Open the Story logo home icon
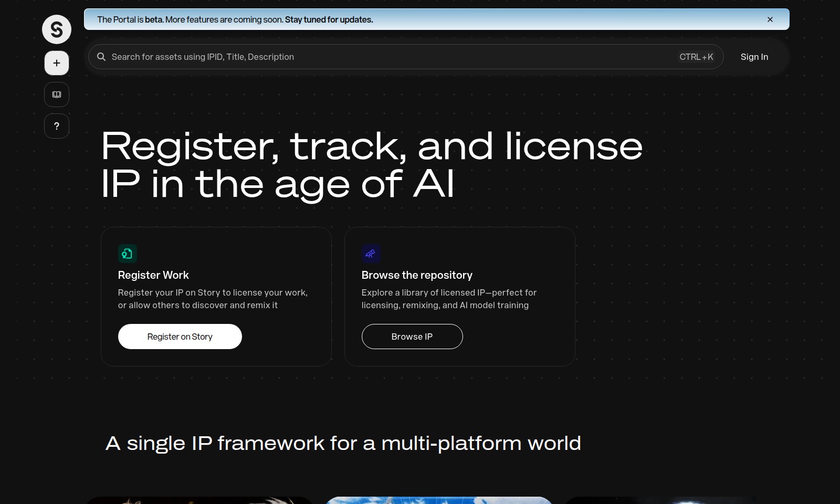This screenshot has width=840, height=504. (57, 29)
